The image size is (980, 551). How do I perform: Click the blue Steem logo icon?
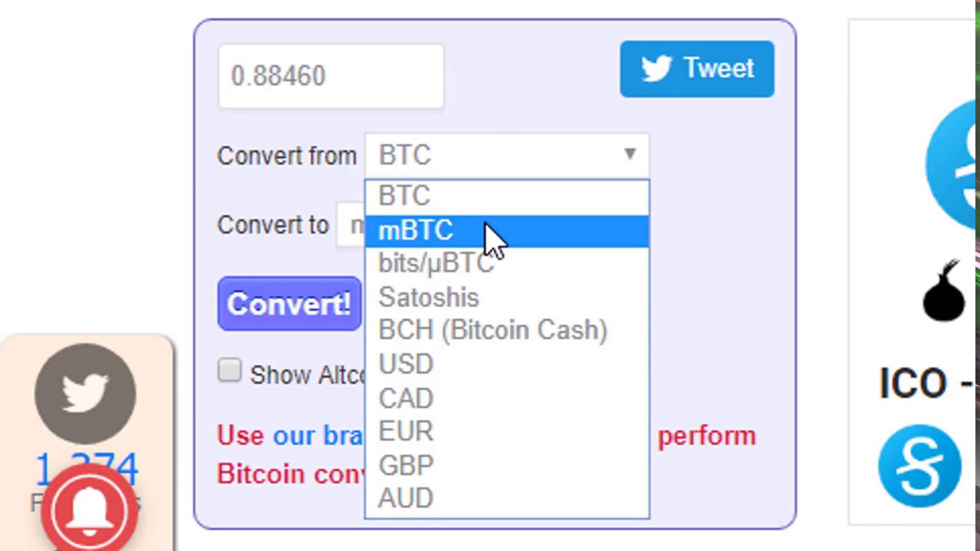(x=920, y=466)
